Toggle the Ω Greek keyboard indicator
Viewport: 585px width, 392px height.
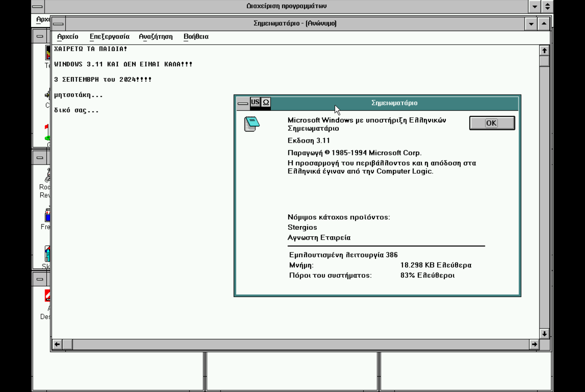point(266,103)
